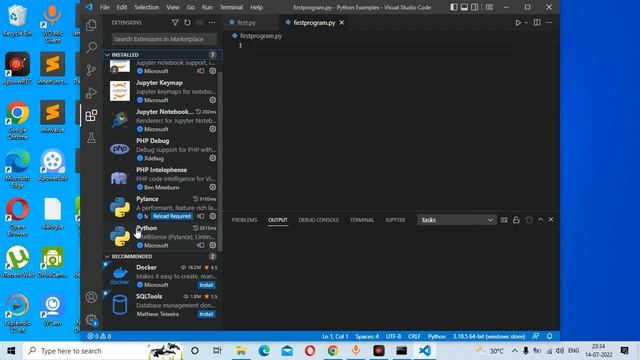Refresh the extensions list

pos(187,23)
